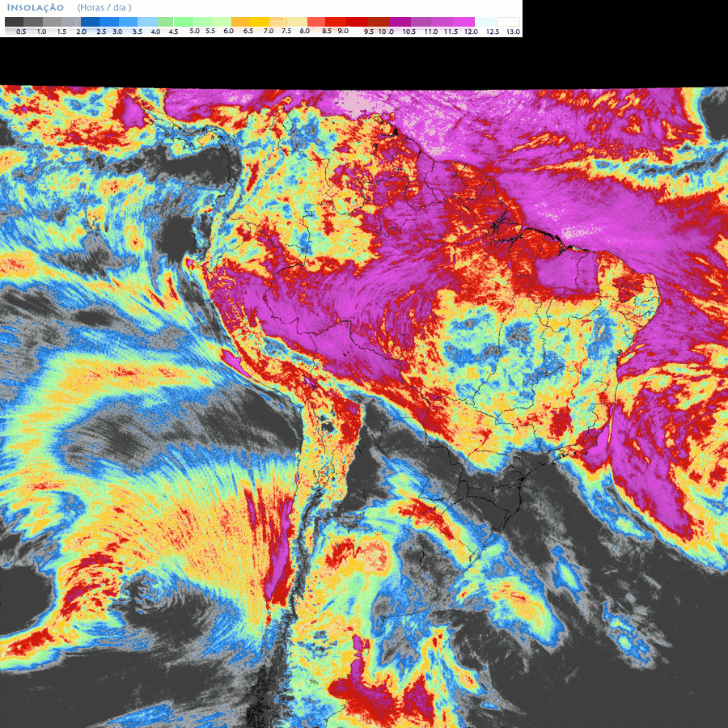Click the 5.5 scale label
The width and height of the screenshot is (728, 728).
[210, 31]
